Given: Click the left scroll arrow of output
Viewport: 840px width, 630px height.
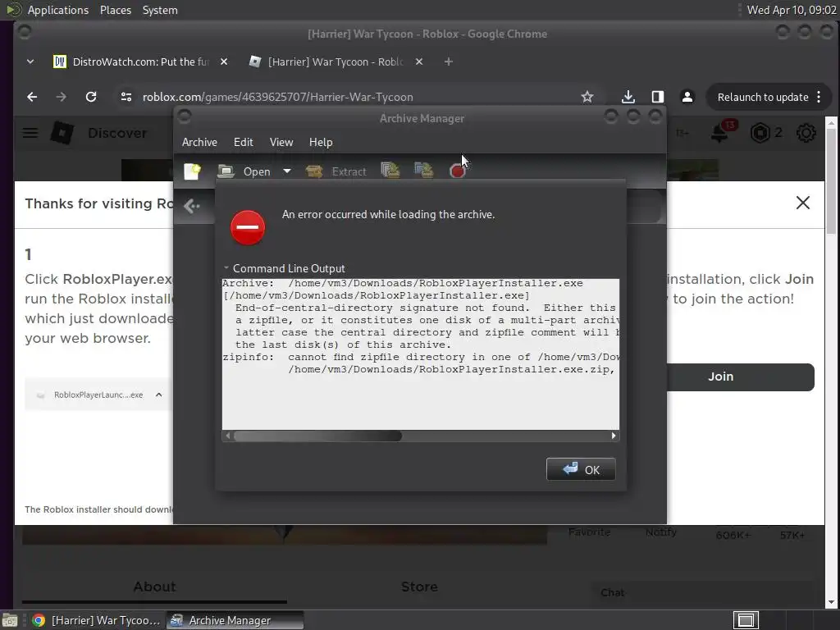Looking at the screenshot, I should click(228, 436).
